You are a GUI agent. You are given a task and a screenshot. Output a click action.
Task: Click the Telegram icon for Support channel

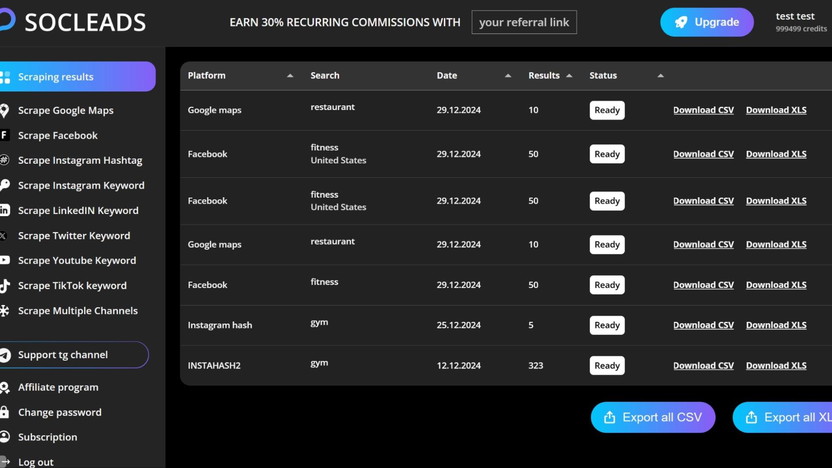(5, 355)
